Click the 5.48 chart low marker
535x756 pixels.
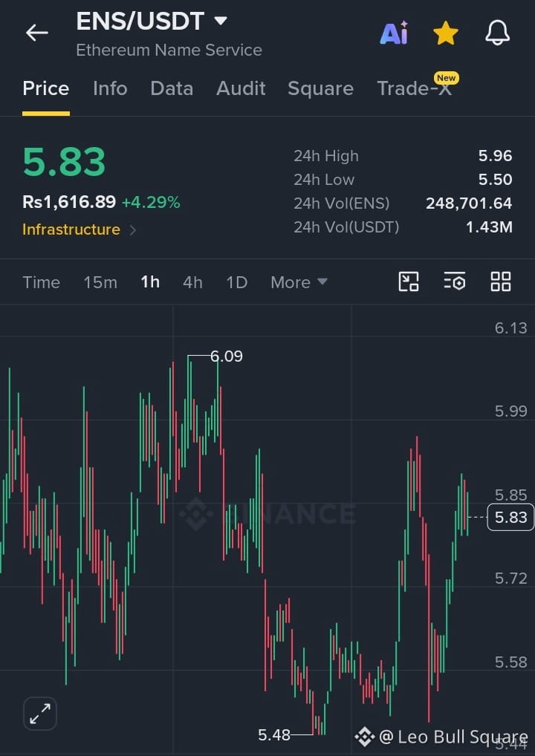[x=274, y=735]
